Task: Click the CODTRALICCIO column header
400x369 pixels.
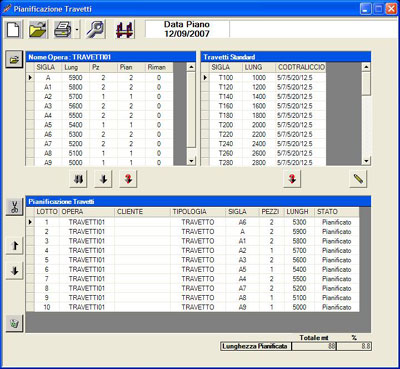Action: click(x=301, y=67)
